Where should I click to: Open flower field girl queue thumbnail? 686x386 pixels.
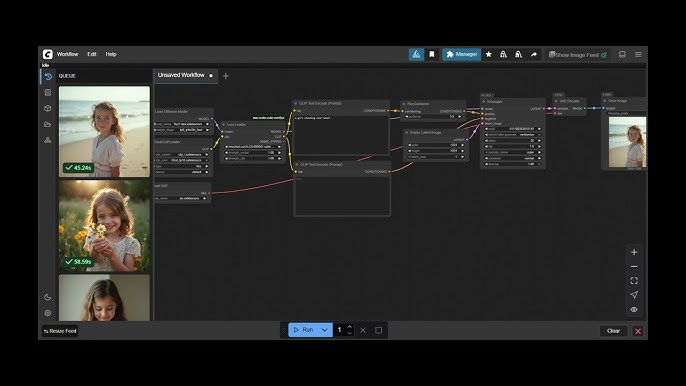point(104,226)
